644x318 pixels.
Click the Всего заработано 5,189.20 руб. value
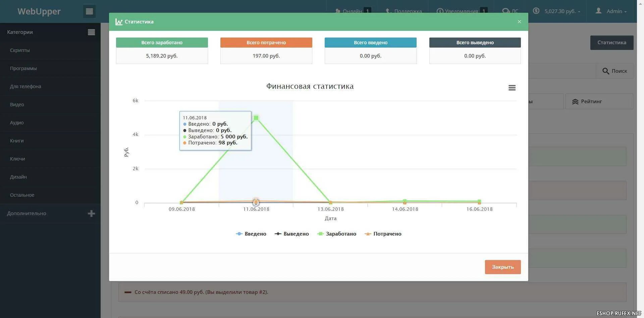point(162,56)
